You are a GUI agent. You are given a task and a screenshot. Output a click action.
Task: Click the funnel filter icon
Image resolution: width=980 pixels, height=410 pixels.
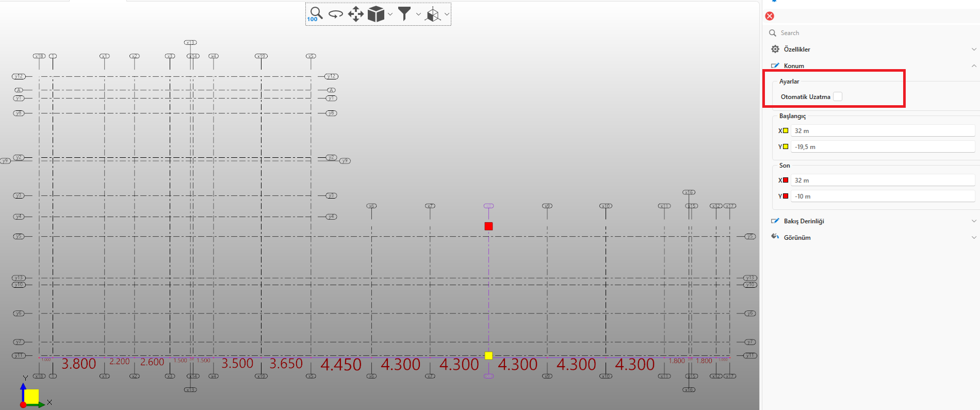(x=405, y=14)
